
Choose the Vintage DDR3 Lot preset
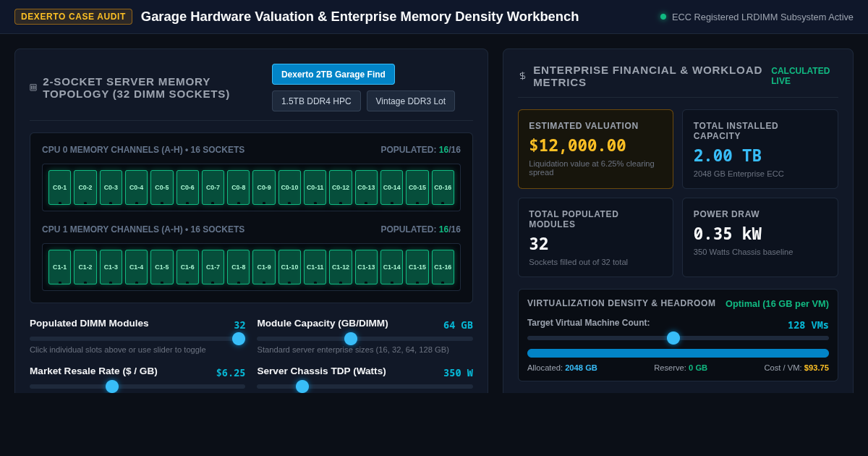(x=411, y=101)
